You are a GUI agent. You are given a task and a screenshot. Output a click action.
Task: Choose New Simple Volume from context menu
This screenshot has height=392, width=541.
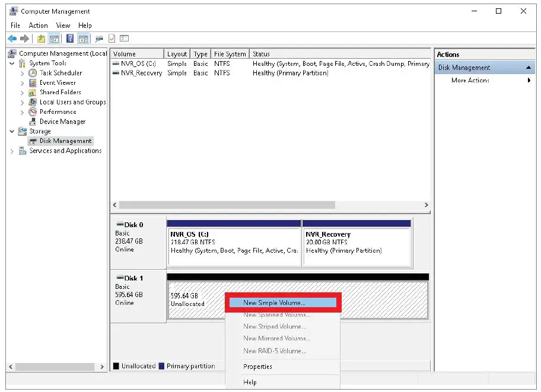[275, 302]
